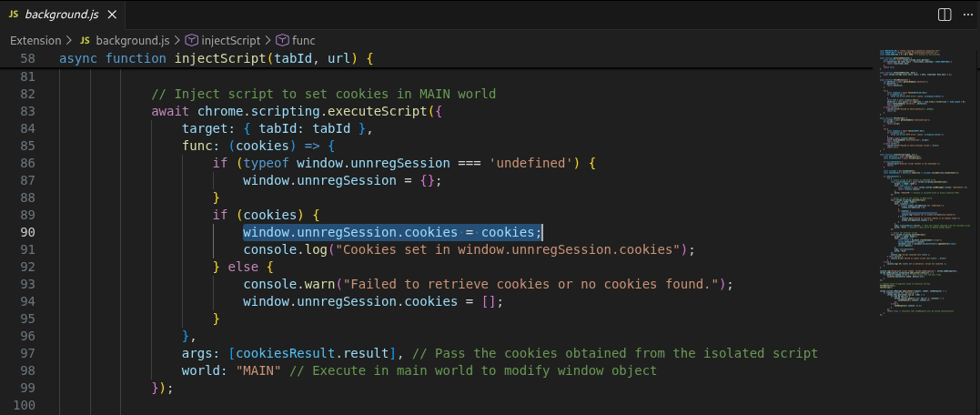Open the injectScript breadcrumb symbol
Image resolution: width=980 pixels, height=415 pixels.
230,41
